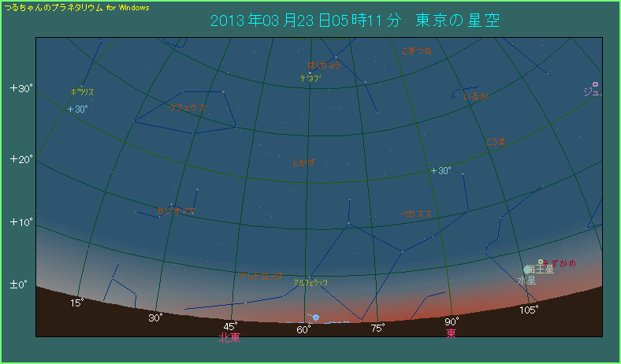This screenshot has width=621, height=364.
Task: Click the Aquarius (みずがめ) constellation label
Action: (x=560, y=262)
